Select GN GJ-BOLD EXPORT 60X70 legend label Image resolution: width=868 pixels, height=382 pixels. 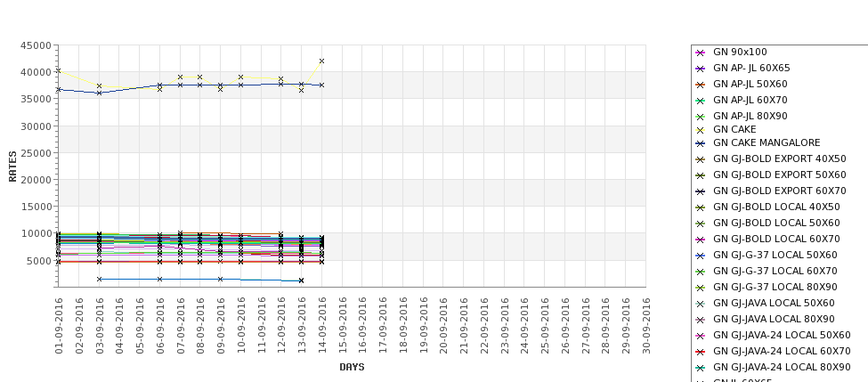(x=780, y=191)
